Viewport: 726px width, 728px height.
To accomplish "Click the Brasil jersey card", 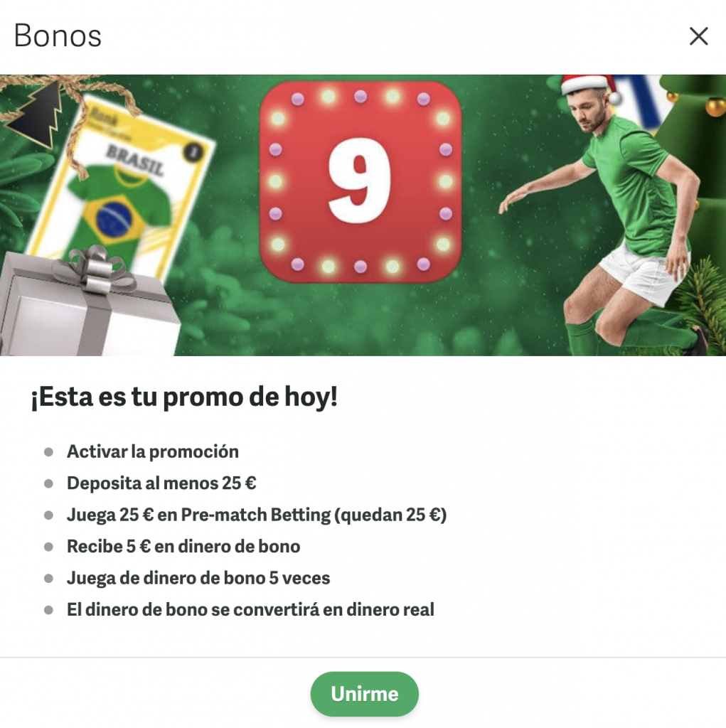I will click(x=122, y=186).
